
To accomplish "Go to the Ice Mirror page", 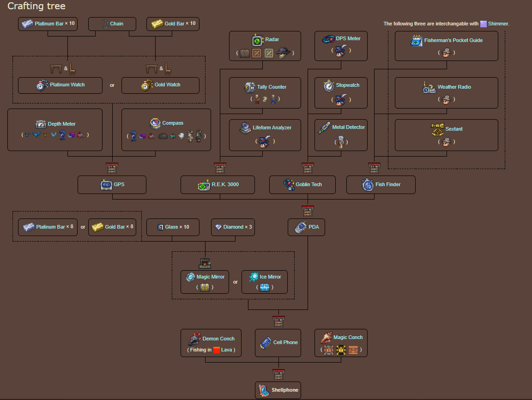I will (269, 277).
